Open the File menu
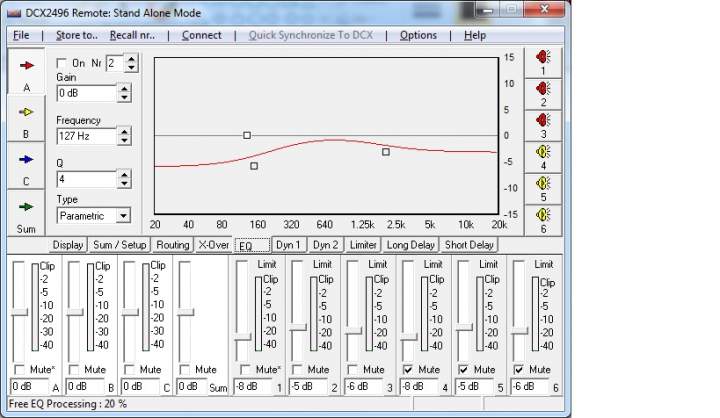This screenshot has height=418, width=720. pos(21,35)
